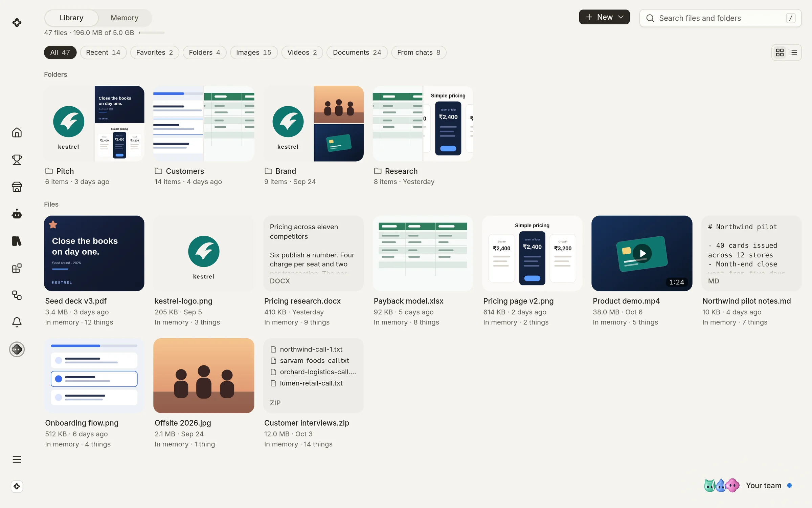Click the app logo at top left
812x508 pixels.
(17, 23)
